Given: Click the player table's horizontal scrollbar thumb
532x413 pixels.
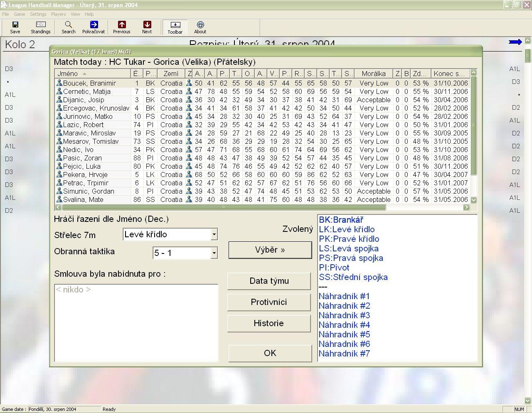Looking at the screenshot, I should pyautogui.click(x=224, y=207).
